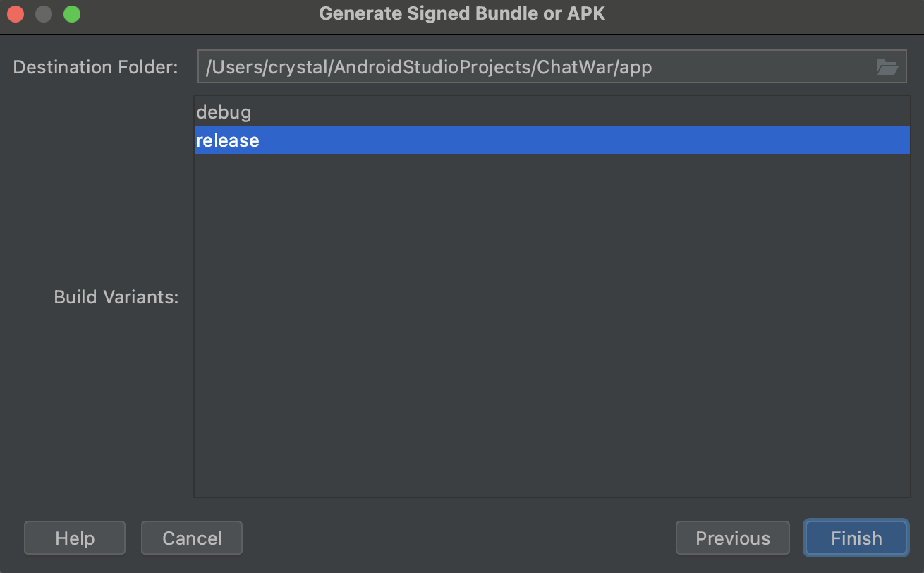This screenshot has width=924, height=573.
Task: Open Help for this dialog
Action: [x=75, y=538]
